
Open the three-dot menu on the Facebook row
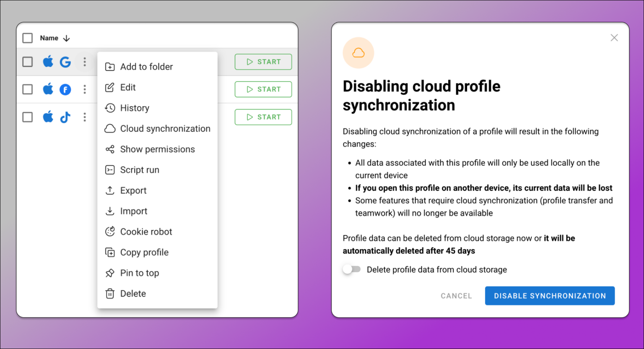point(85,89)
